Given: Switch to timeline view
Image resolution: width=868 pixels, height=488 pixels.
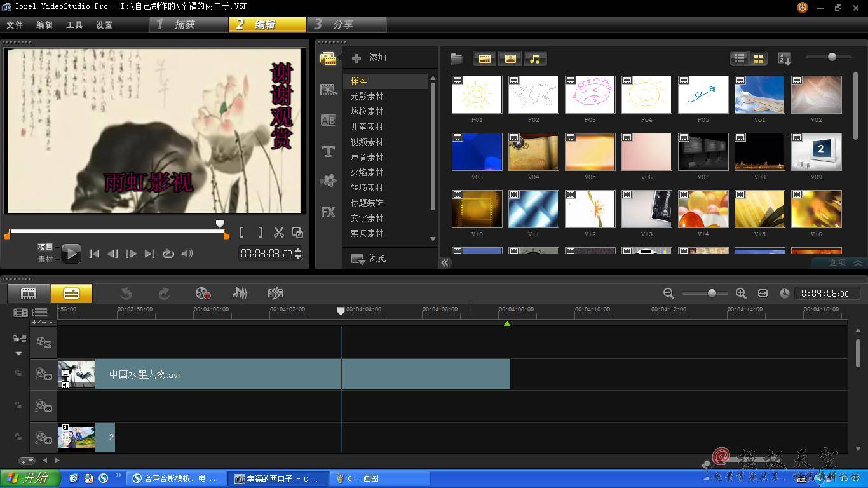Looking at the screenshot, I should click(71, 294).
